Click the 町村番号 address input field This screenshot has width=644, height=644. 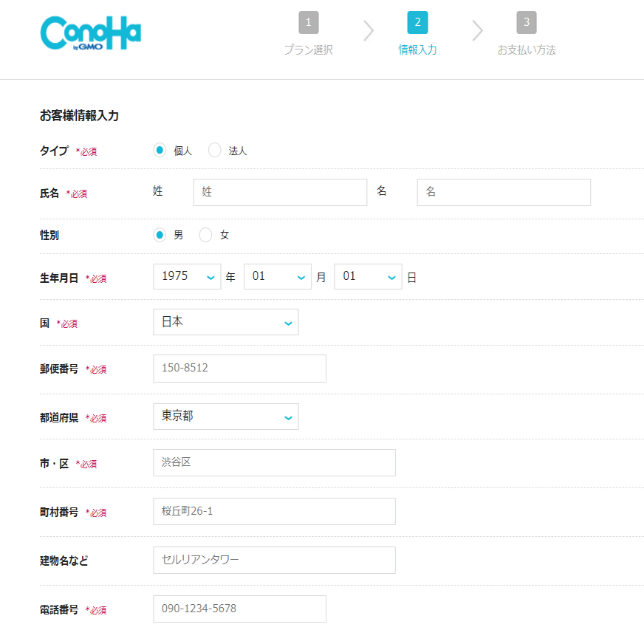click(274, 511)
